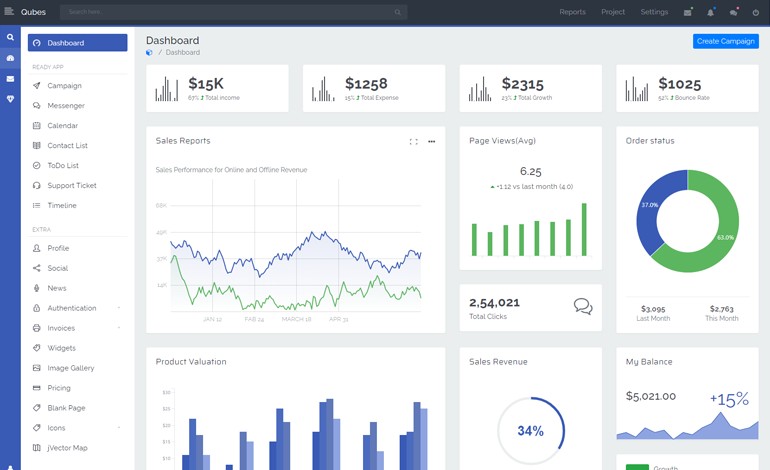The image size is (770, 470).
Task: Click the Messenger chat icon
Action: 36,106
